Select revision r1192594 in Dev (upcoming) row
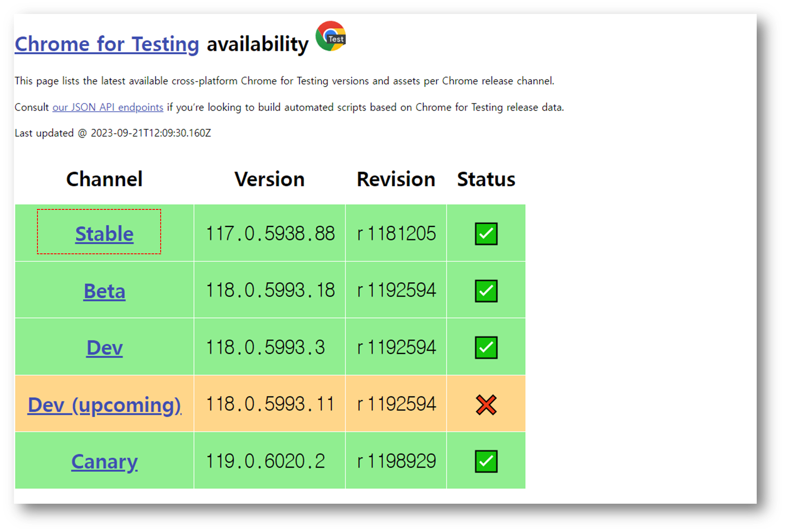Image resolution: width=785 pixels, height=532 pixels. [x=396, y=404]
